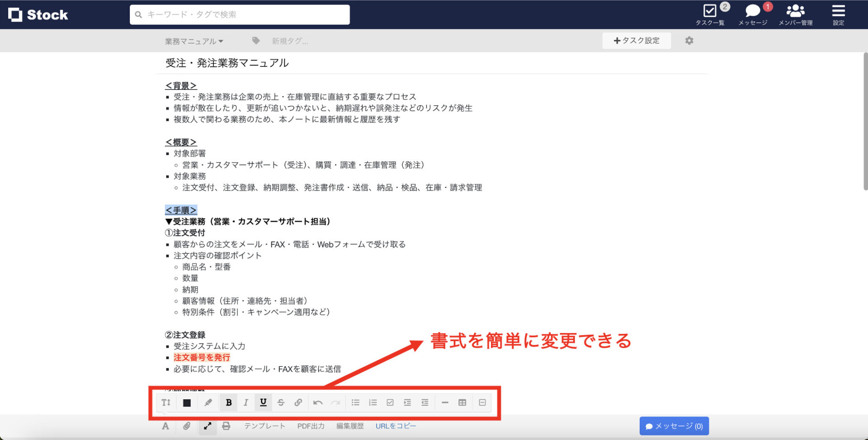Insert a table into the note
The height and width of the screenshot is (440, 868).
click(462, 402)
